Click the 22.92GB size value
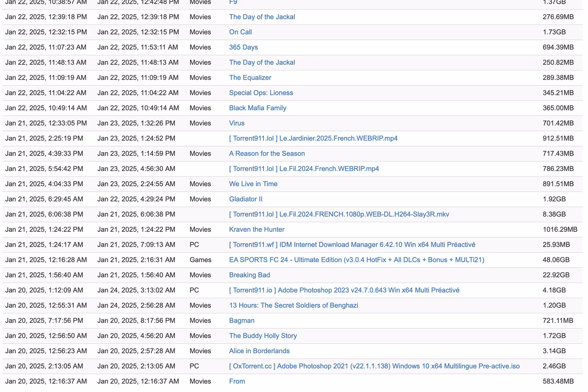 click(x=556, y=275)
